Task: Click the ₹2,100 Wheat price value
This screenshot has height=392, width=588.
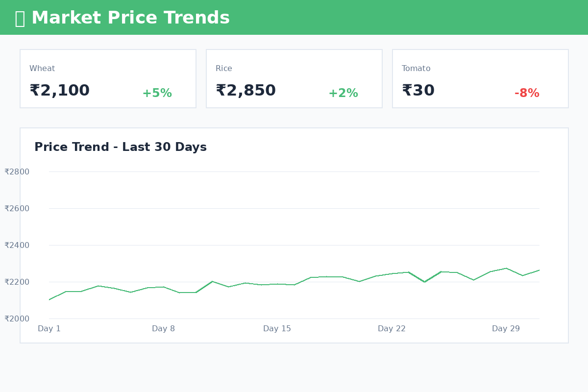Action: click(59, 91)
